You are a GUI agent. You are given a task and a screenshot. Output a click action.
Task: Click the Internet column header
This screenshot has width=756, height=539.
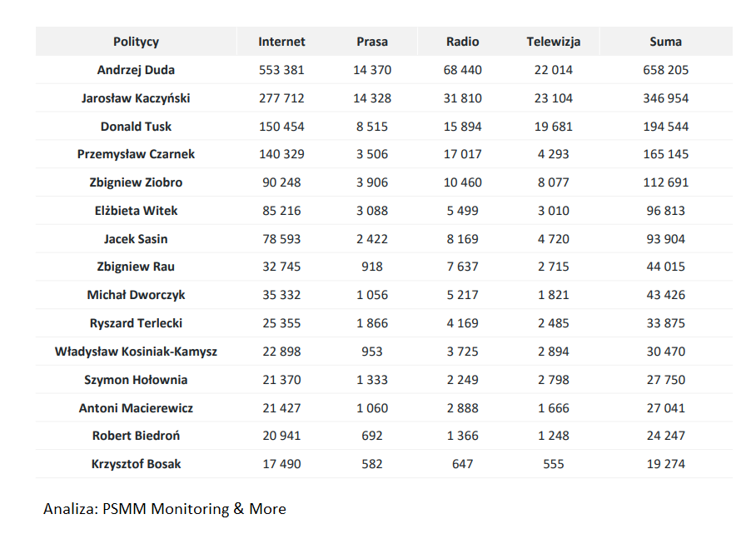pyautogui.click(x=281, y=42)
